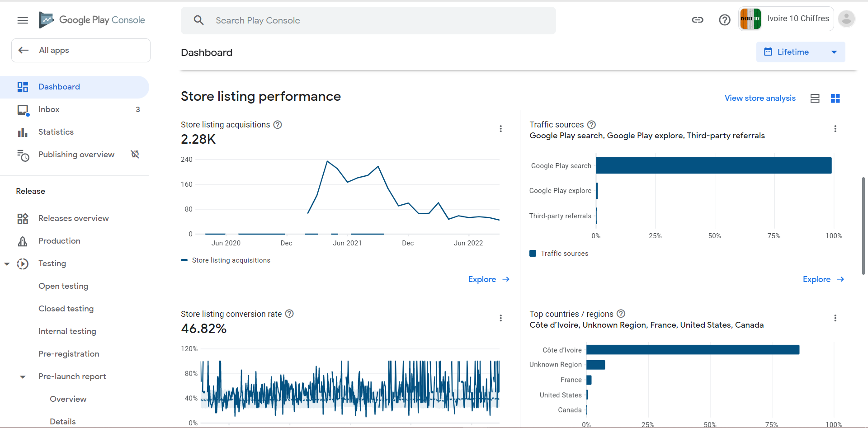Open the hamburger navigation menu
The height and width of the screenshot is (428, 868).
tap(23, 20)
